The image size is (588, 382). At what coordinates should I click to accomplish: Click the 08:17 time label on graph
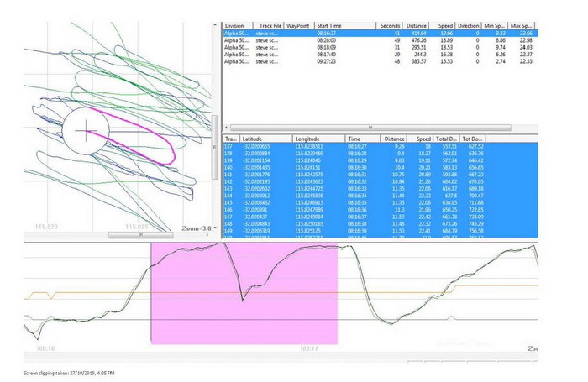coord(310,348)
